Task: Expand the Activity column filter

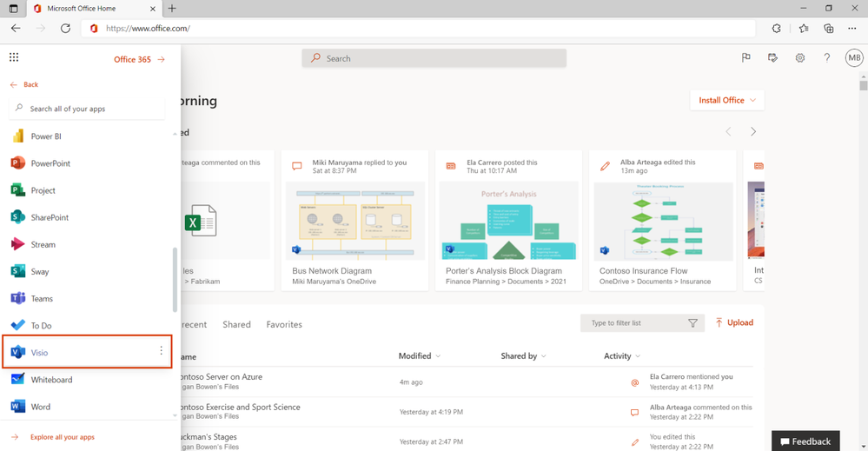Action: pyautogui.click(x=621, y=355)
